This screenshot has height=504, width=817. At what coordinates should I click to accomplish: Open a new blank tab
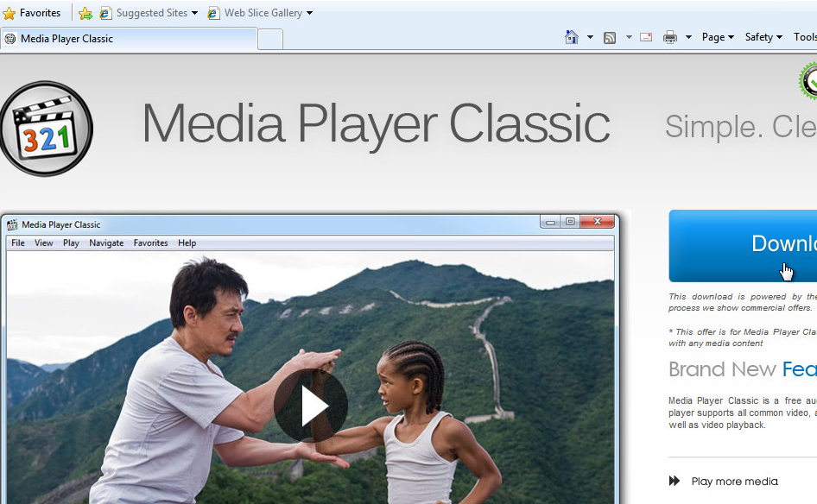(270, 39)
